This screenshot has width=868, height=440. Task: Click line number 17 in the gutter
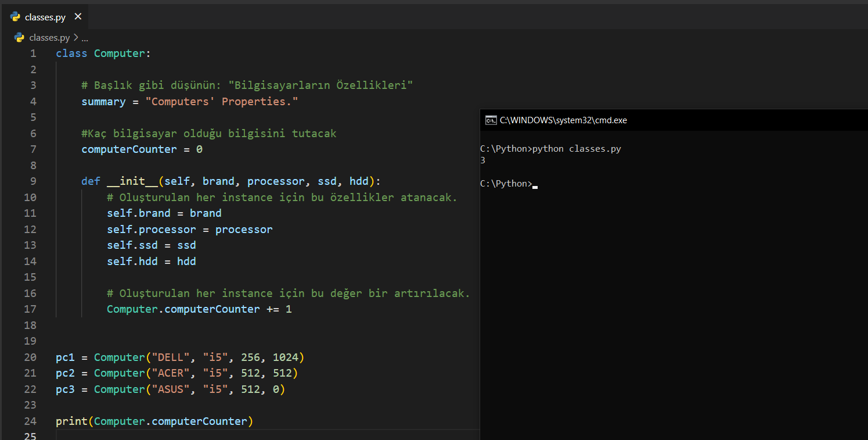(x=30, y=309)
